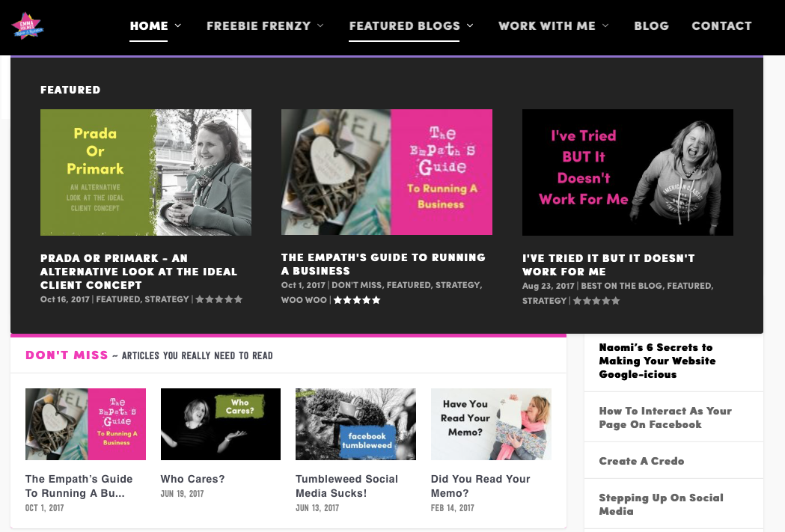Image resolution: width=785 pixels, height=532 pixels.
Task: Open Prada Or Primark article title
Action: tap(138, 272)
